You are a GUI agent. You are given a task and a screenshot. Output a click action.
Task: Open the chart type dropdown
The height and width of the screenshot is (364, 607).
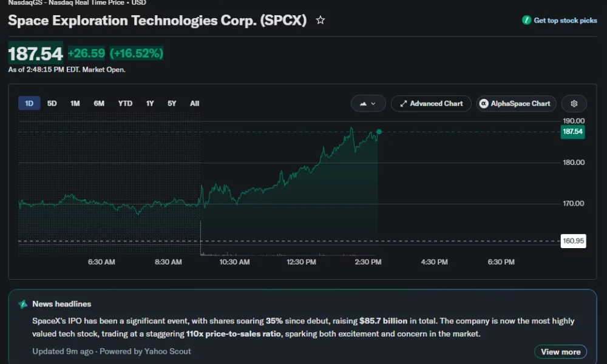pyautogui.click(x=368, y=104)
